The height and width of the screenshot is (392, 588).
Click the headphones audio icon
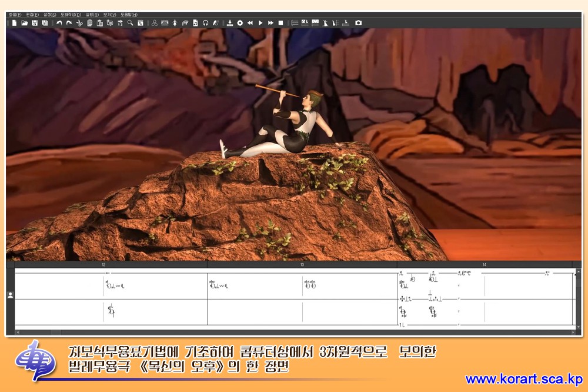tap(205, 23)
